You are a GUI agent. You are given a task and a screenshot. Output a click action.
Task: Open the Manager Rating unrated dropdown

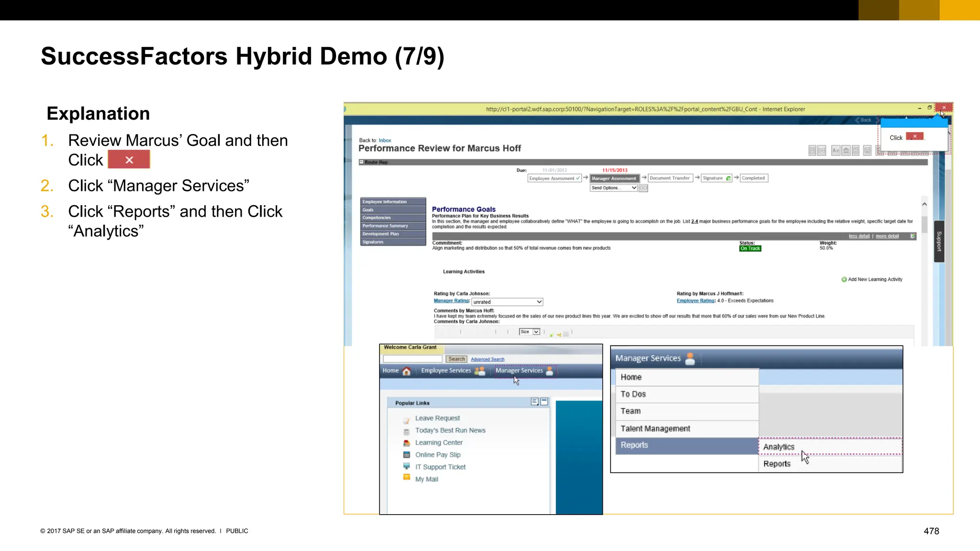pos(507,302)
